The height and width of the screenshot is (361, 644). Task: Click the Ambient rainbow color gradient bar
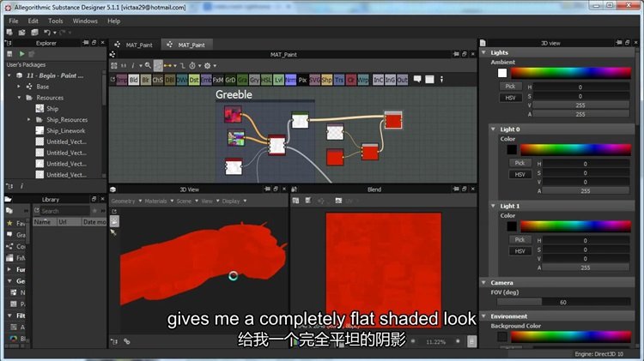pyautogui.click(x=573, y=73)
